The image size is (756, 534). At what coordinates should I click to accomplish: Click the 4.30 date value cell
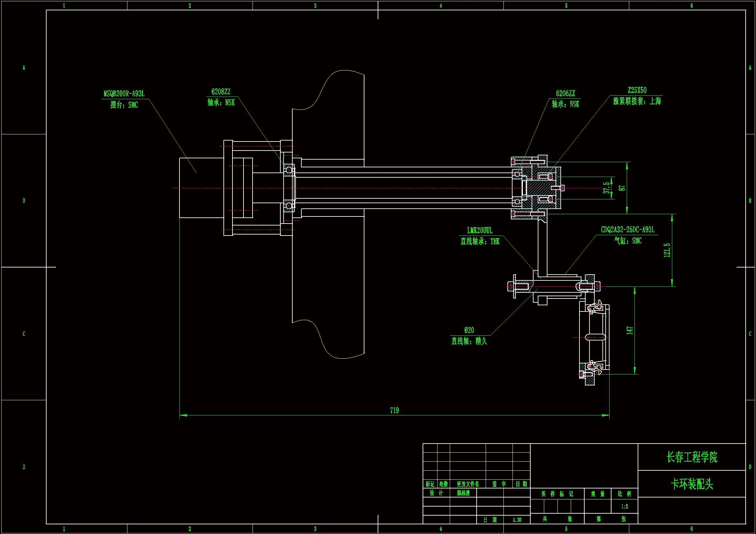coord(517,520)
